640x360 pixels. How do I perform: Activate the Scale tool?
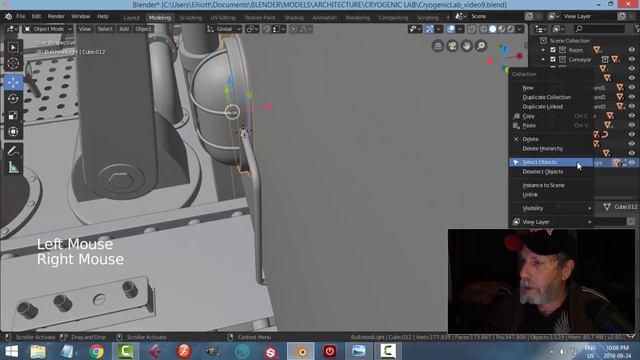(x=13, y=115)
